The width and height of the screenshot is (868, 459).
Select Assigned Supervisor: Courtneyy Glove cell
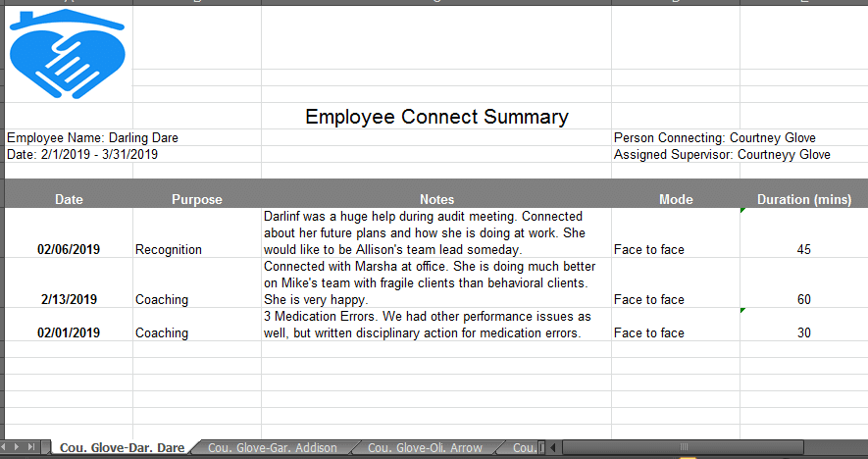click(722, 155)
